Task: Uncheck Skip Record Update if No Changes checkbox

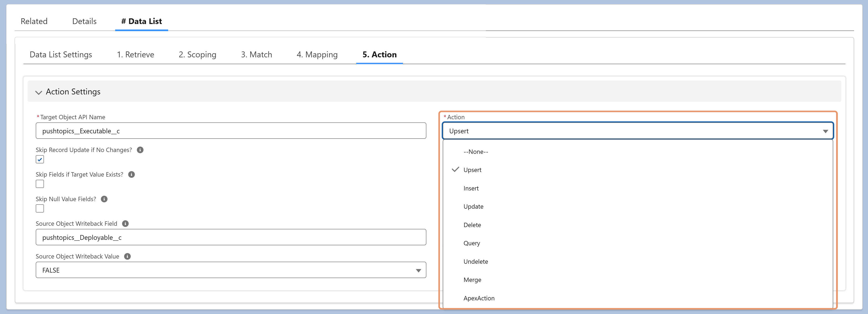Action: (40, 159)
